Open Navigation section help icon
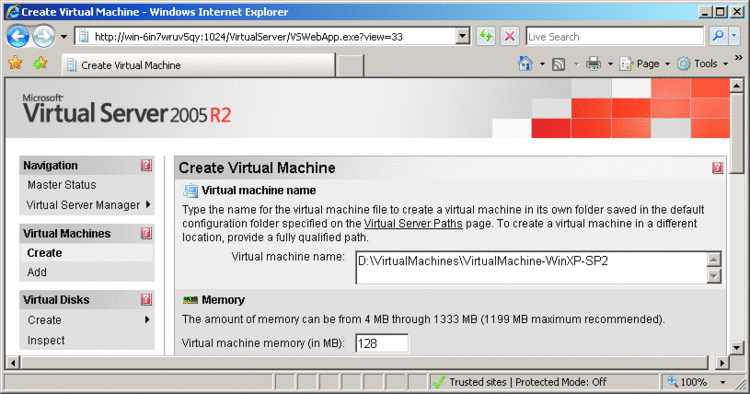 coord(146,165)
